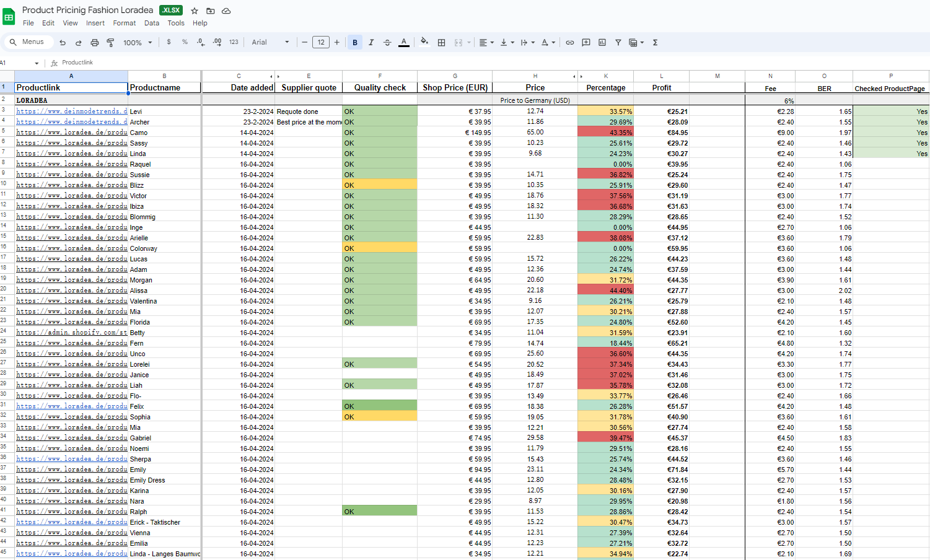The height and width of the screenshot is (560, 930).
Task: Edit the font size field
Action: coord(321,42)
